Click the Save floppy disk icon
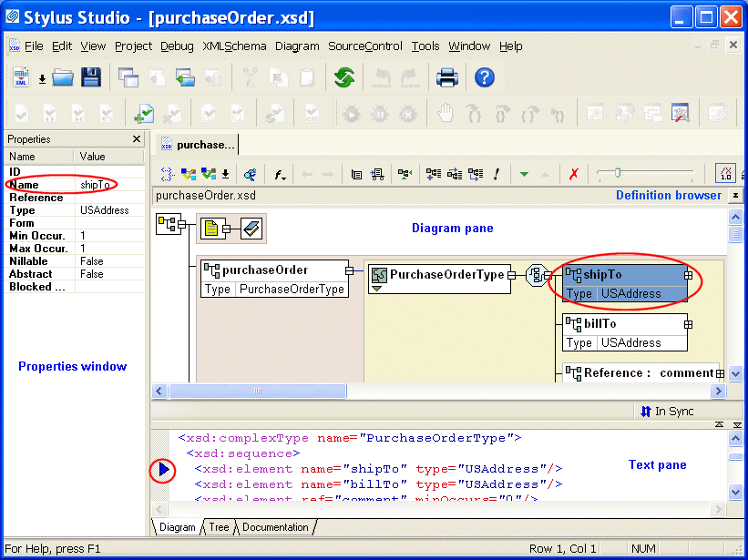Screen dimensions: 748x560 90,78
